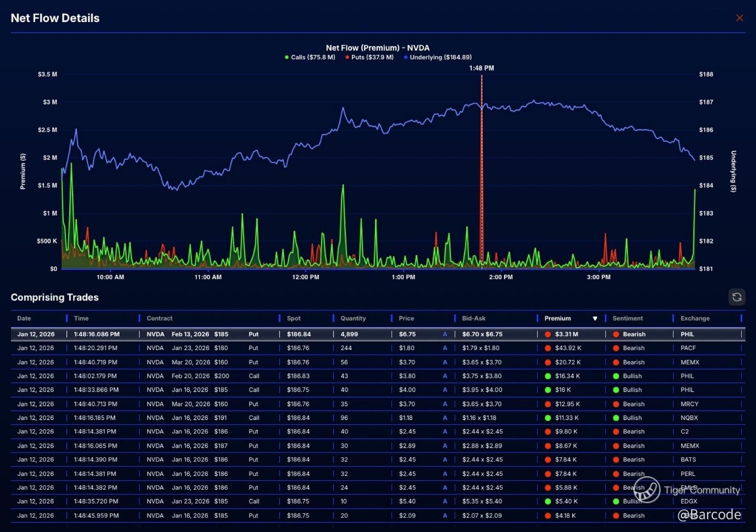
Task: Sort table by Quantity column header
Action: [x=353, y=318]
